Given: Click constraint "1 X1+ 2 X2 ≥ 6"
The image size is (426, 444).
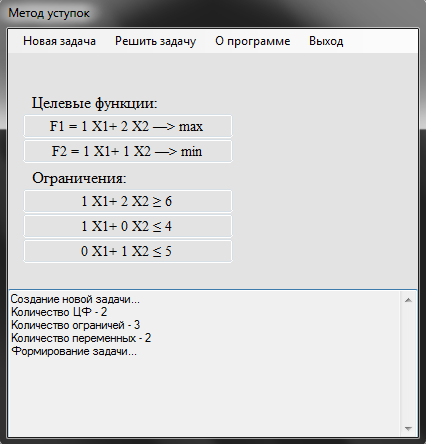Looking at the screenshot, I should point(128,201).
